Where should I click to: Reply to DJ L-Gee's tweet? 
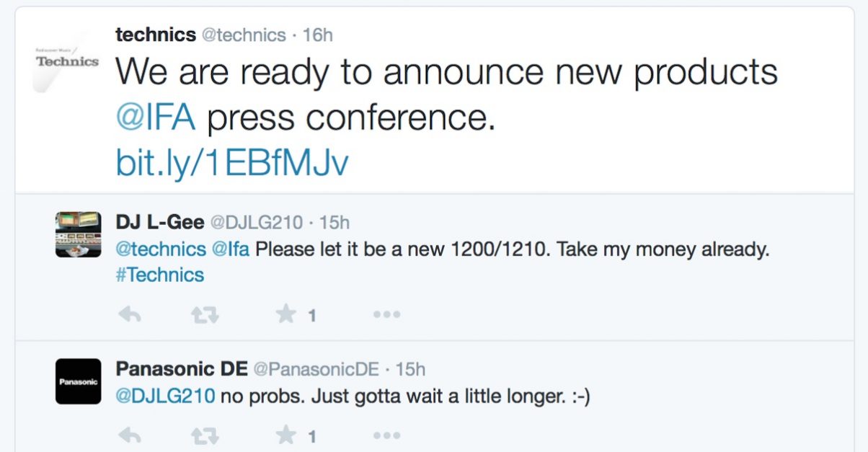[129, 314]
